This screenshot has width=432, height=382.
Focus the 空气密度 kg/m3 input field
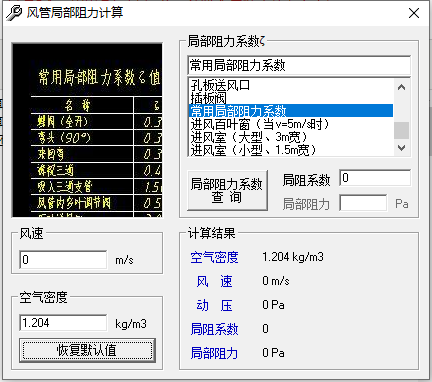[63, 323]
